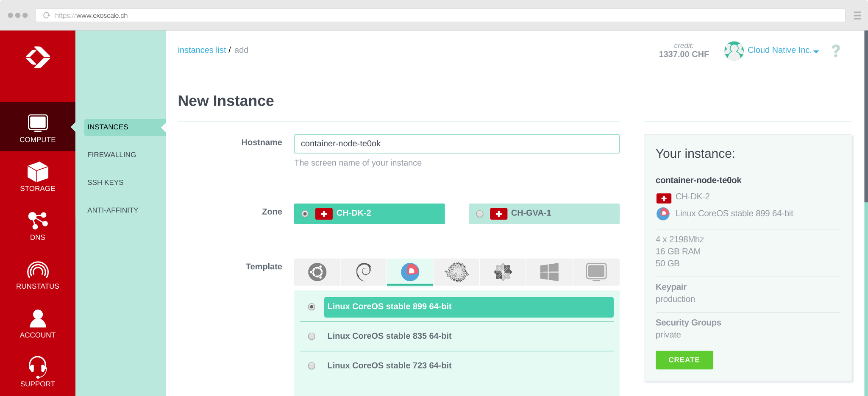The image size is (868, 396).
Task: Pick the OpenBSD pufferfish template icon
Action: tap(456, 272)
